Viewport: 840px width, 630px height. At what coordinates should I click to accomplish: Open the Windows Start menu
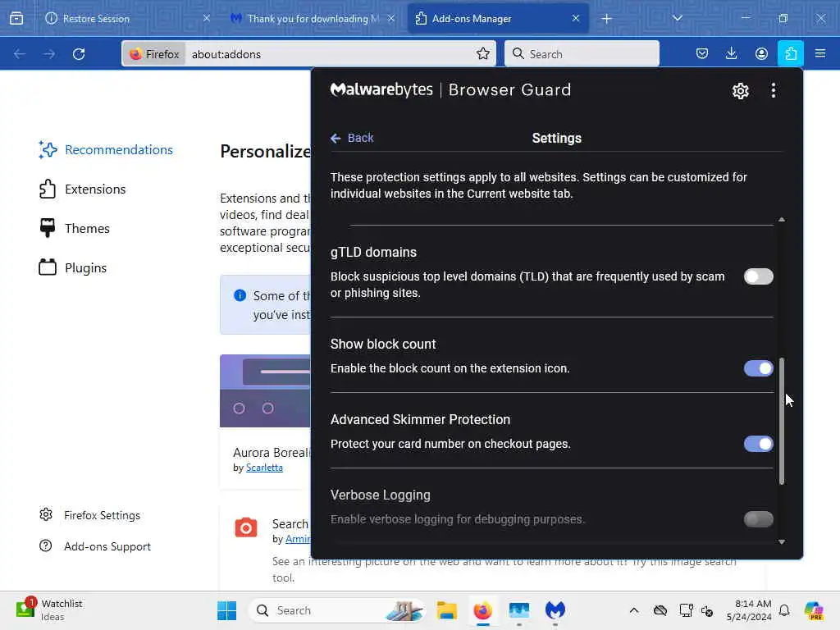pos(226,610)
